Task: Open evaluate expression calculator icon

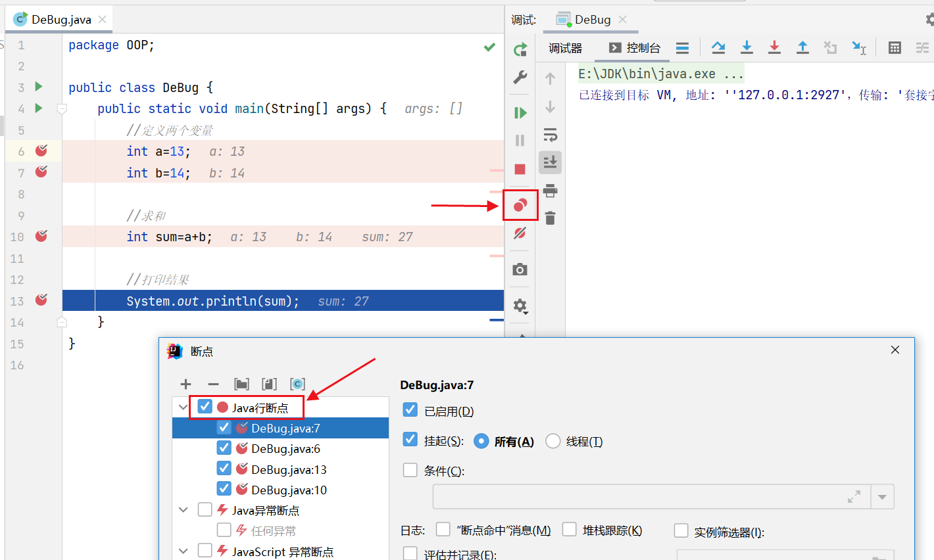Action: click(x=895, y=47)
